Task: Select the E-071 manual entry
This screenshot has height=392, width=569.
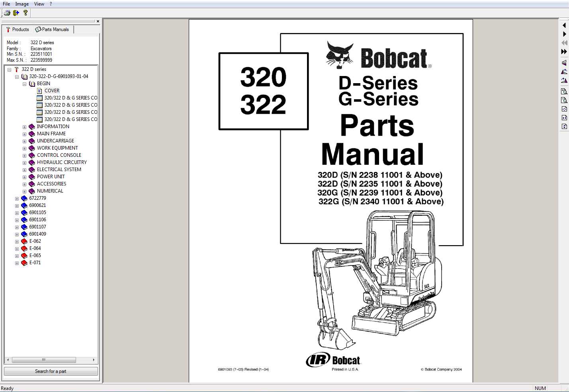Action: point(35,263)
